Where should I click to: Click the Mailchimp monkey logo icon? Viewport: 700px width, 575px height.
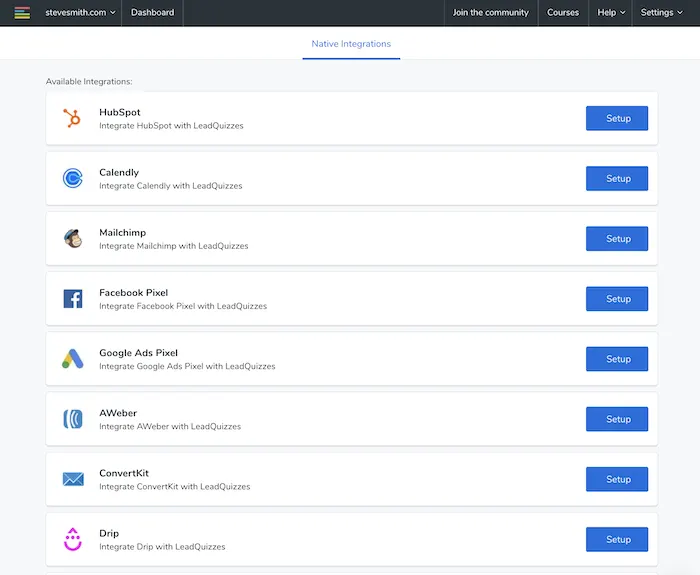73,238
